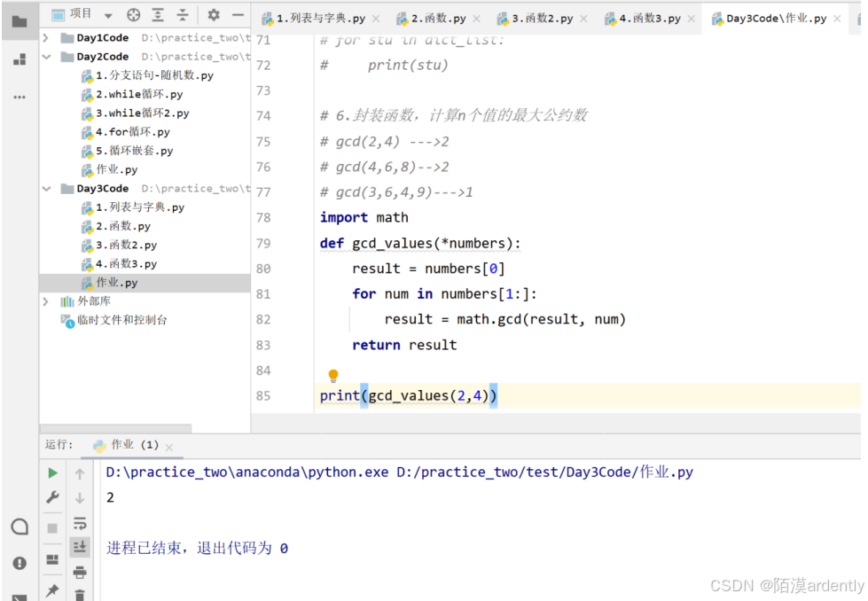Open the Problems exclamation icon on left strip
This screenshot has height=601, width=868.
(20, 563)
